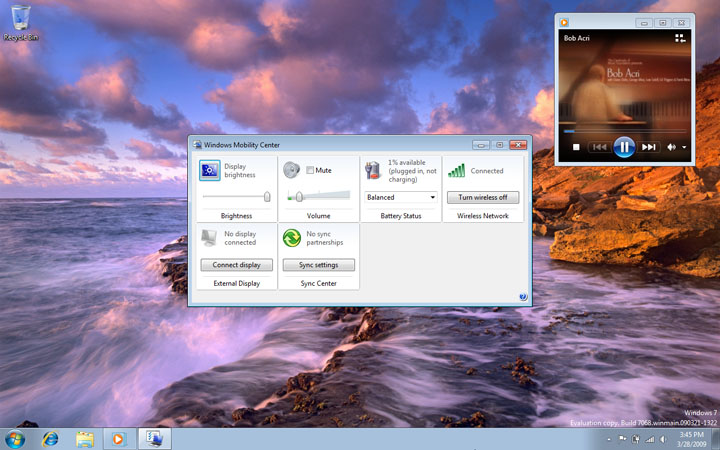Image resolution: width=720 pixels, height=450 pixels.
Task: Skip to the next track
Action: [649, 147]
